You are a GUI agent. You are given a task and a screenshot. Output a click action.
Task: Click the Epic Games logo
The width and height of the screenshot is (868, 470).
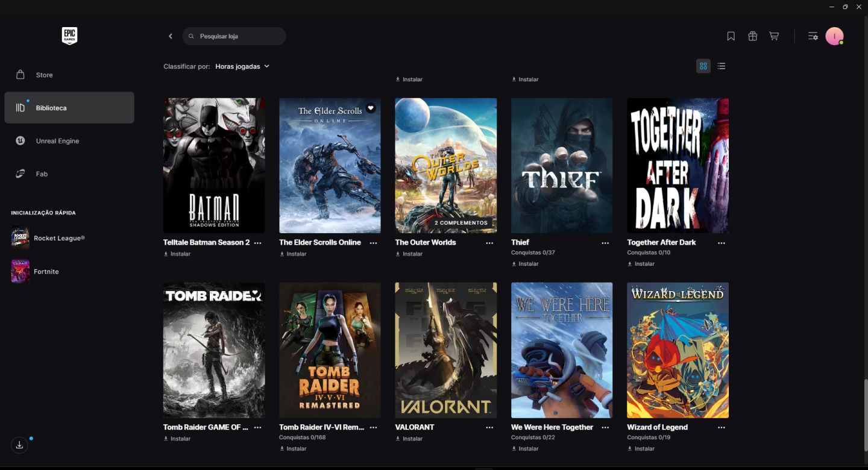pyautogui.click(x=69, y=36)
